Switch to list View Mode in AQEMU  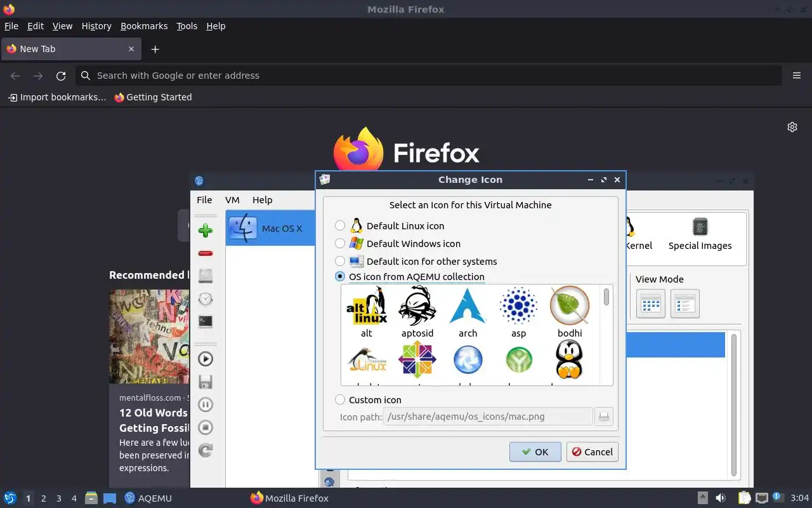684,304
